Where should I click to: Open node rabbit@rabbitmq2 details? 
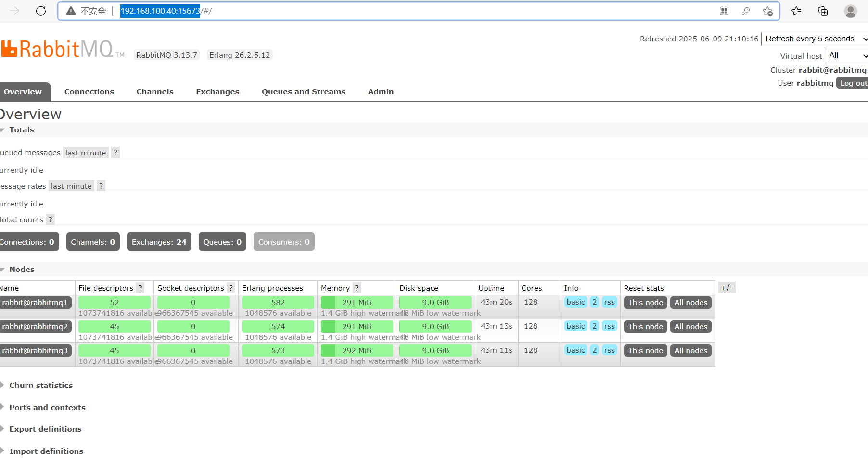35,327
